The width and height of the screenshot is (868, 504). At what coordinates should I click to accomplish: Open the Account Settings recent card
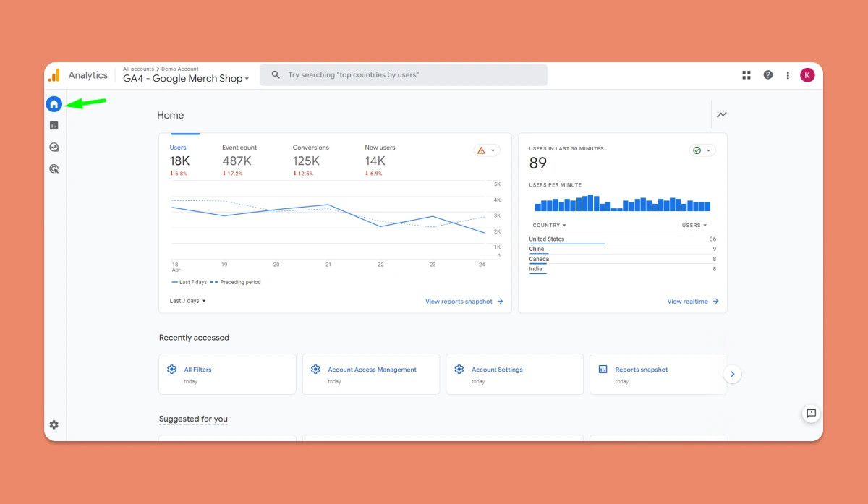pyautogui.click(x=515, y=374)
